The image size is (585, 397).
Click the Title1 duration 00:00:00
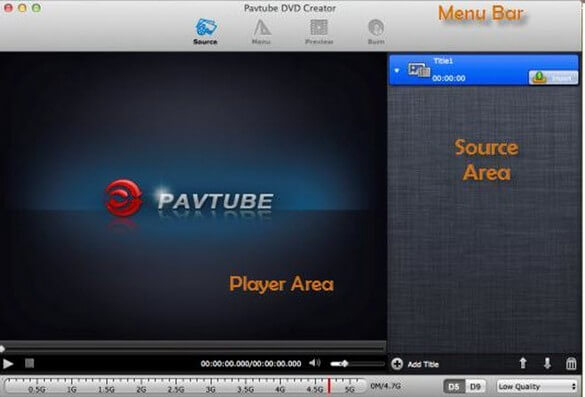pos(448,78)
